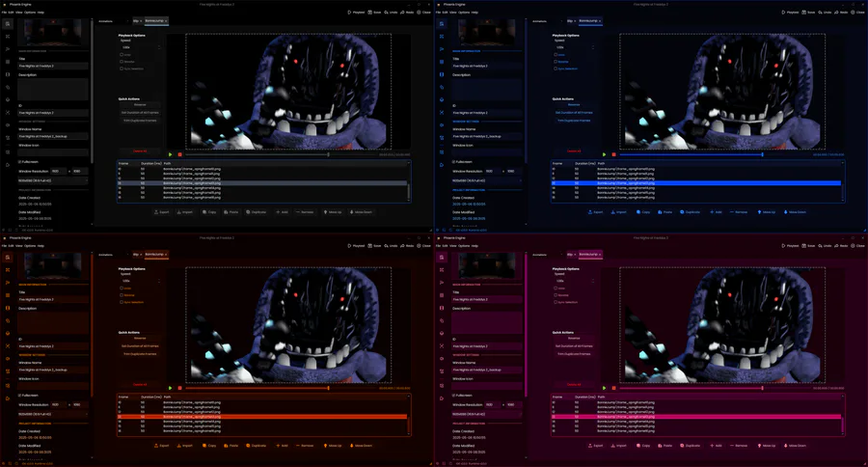Click Remove frame icon in the pink-theme window
This screenshot has height=467, width=868.
732,446
